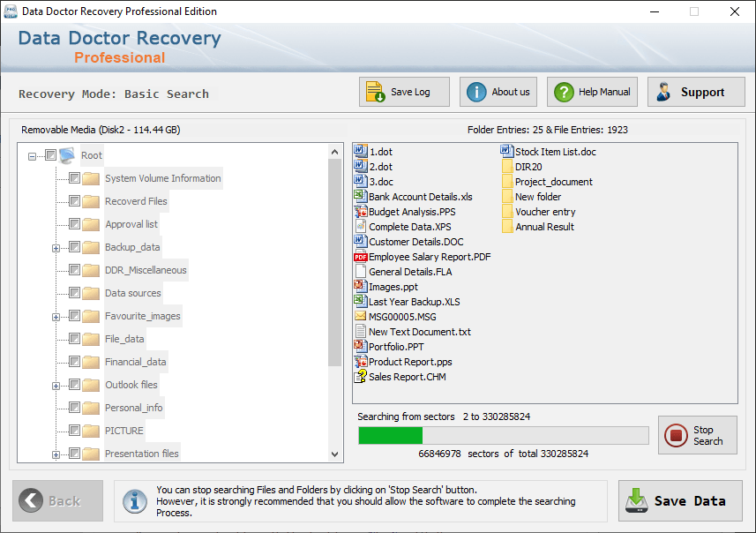Screen dimensions: 756x533
Task: Select PICTURE folder in tree
Action: tap(124, 431)
